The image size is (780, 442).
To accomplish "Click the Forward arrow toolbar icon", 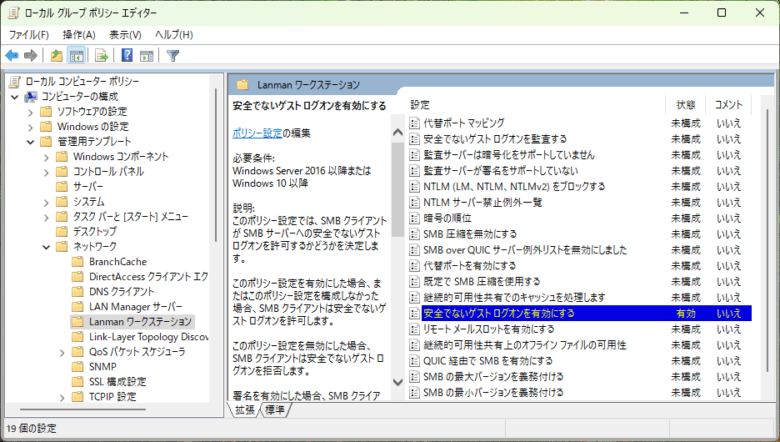I will click(31, 56).
